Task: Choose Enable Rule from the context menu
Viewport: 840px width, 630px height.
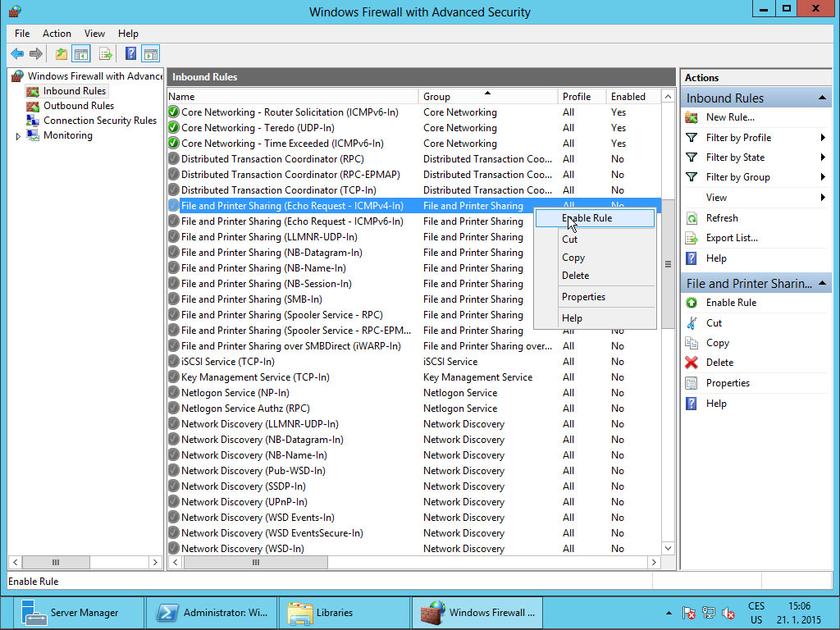Action: click(x=587, y=218)
